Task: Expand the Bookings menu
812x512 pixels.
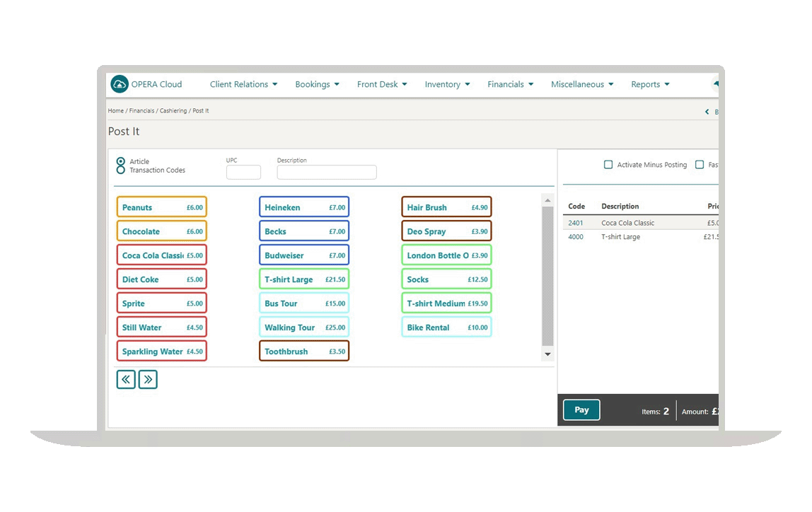Action: point(317,84)
